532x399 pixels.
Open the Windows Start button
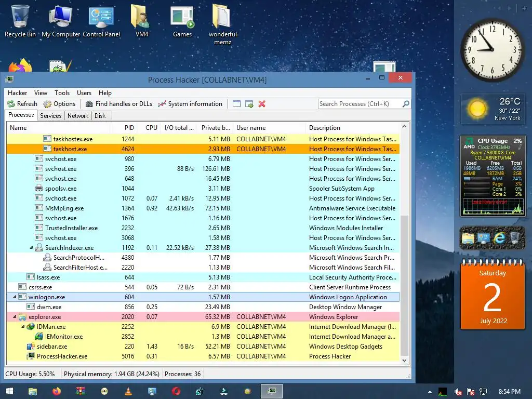coord(9,391)
